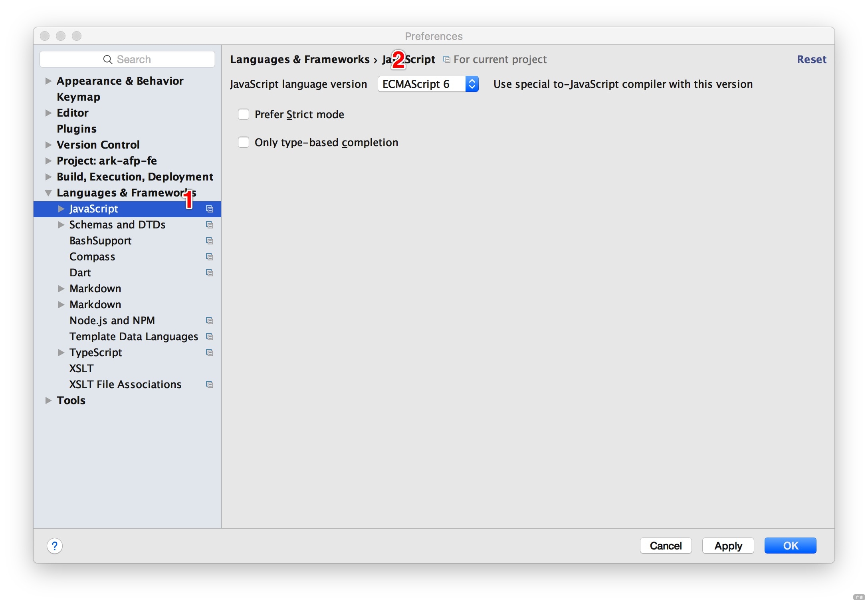868x603 pixels.
Task: Select the XSLT settings page
Action: [x=81, y=369]
